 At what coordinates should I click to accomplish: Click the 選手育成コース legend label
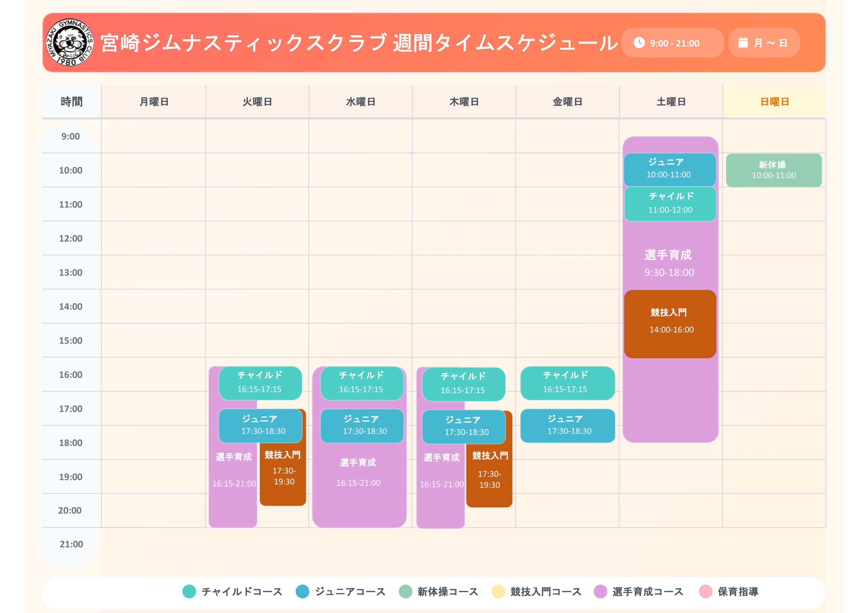tap(648, 591)
